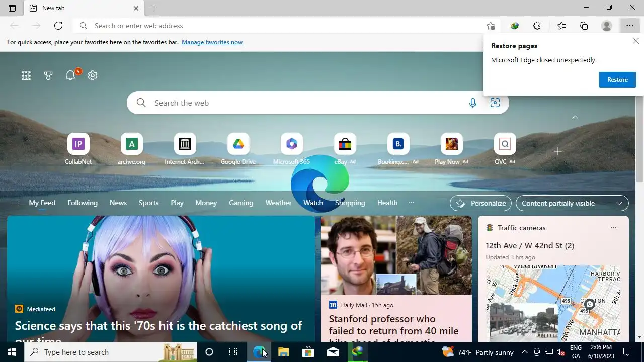Open the Microsoft 365 quick link
Screen dimensions: 644x362
click(291, 149)
